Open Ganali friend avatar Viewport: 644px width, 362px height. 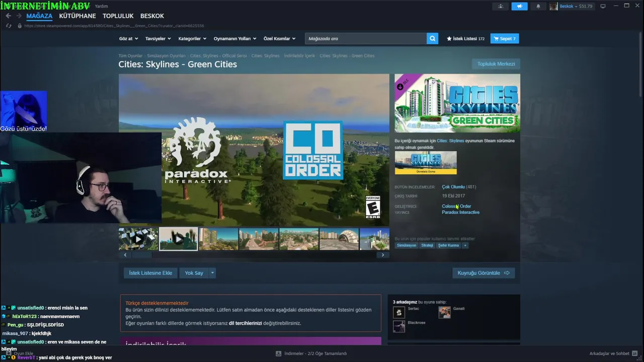pyautogui.click(x=444, y=313)
